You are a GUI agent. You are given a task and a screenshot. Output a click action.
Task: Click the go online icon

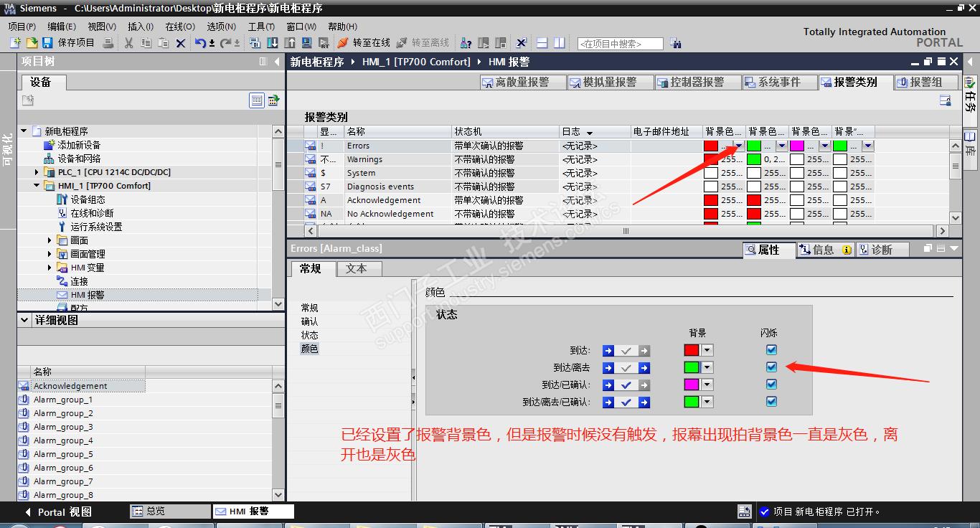[343, 43]
